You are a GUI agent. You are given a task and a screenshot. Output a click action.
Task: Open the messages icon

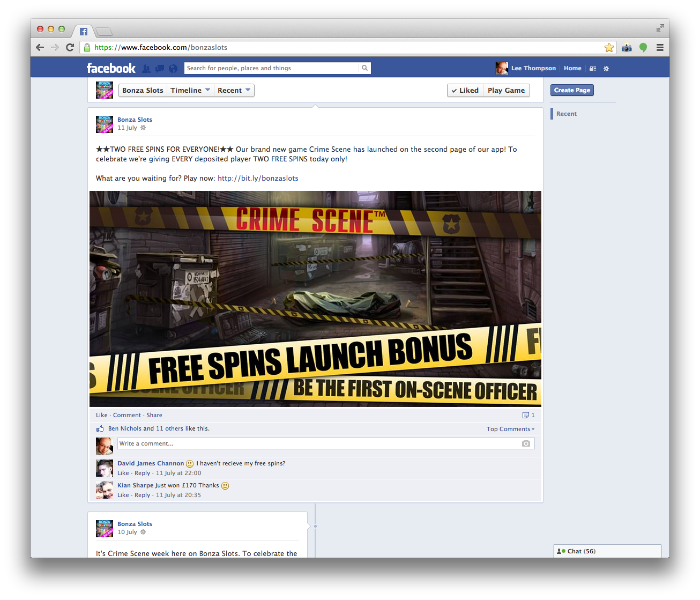click(x=160, y=69)
